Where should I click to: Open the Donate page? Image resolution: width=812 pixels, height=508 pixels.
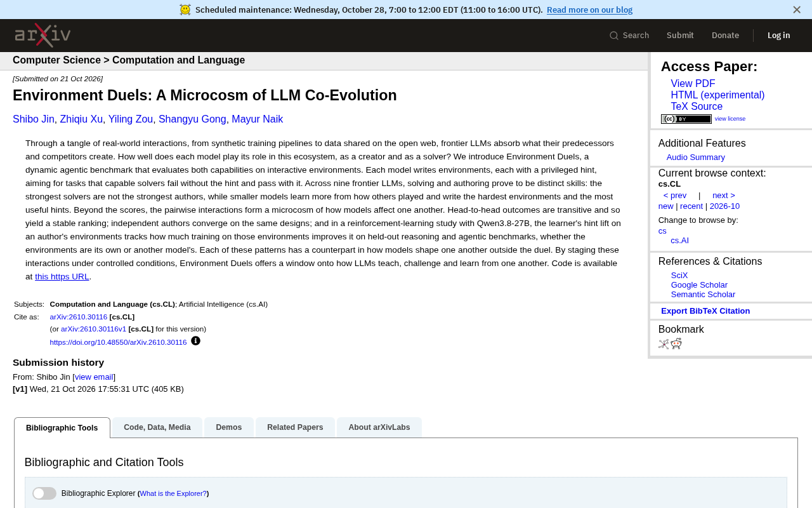725,36
